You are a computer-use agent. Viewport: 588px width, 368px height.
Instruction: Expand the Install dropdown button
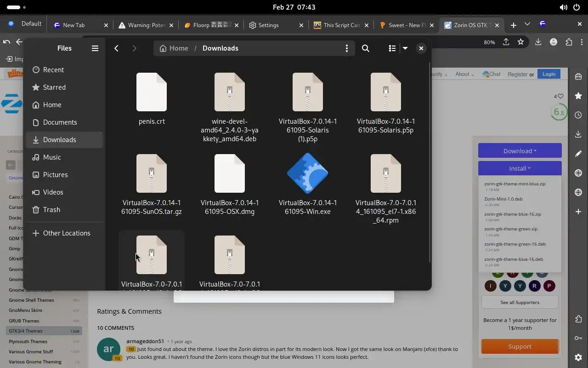(x=520, y=168)
